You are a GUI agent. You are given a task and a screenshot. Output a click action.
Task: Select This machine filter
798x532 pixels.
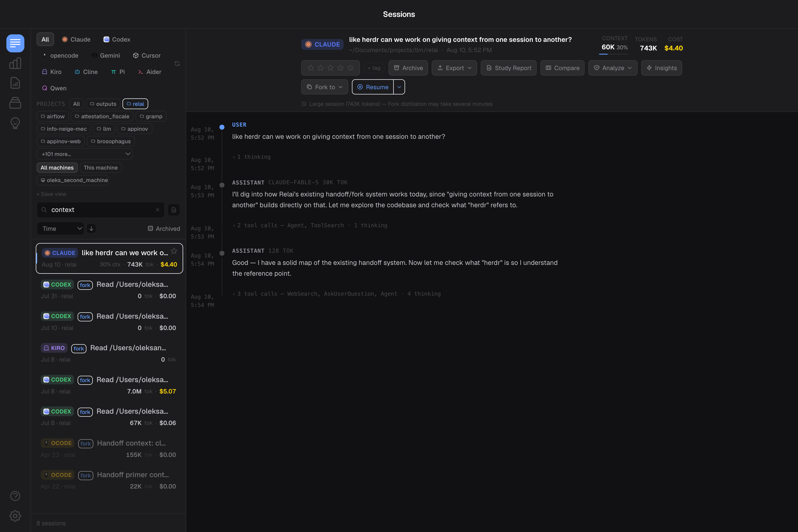[100, 168]
